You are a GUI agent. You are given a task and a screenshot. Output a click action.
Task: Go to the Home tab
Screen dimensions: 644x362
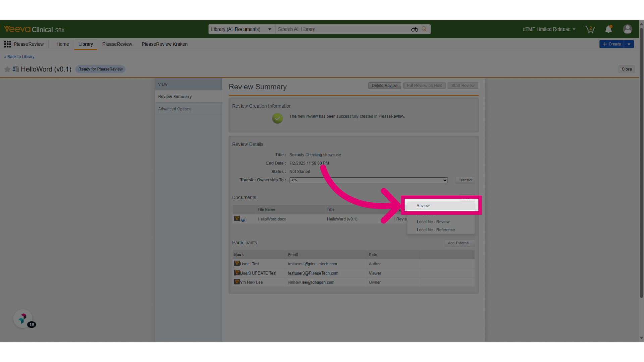tap(63, 44)
